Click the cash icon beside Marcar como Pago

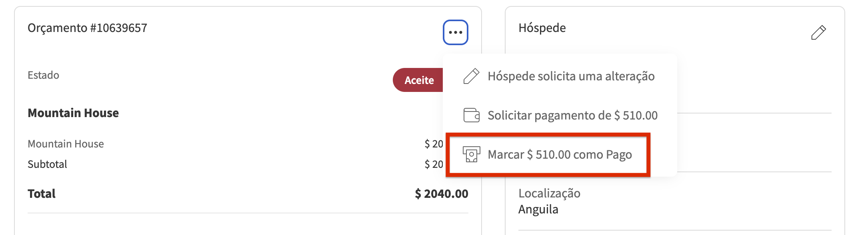pos(471,154)
